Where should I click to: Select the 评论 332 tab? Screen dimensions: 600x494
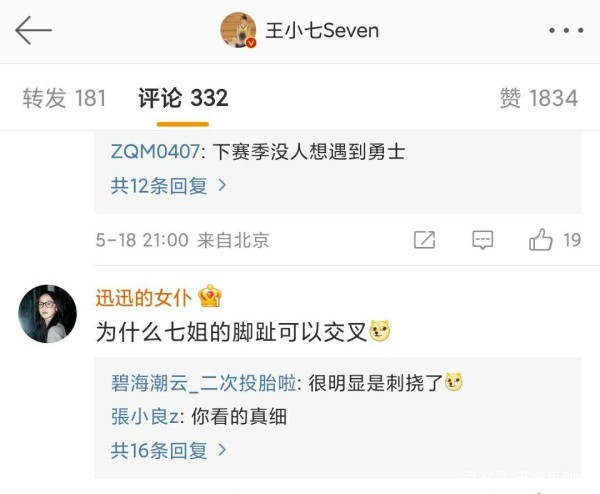(x=183, y=98)
